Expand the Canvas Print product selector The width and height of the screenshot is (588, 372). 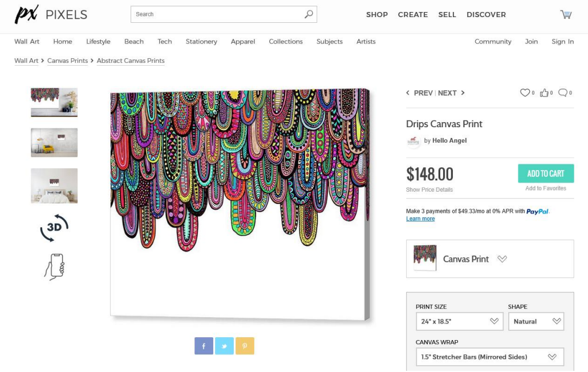490,259
